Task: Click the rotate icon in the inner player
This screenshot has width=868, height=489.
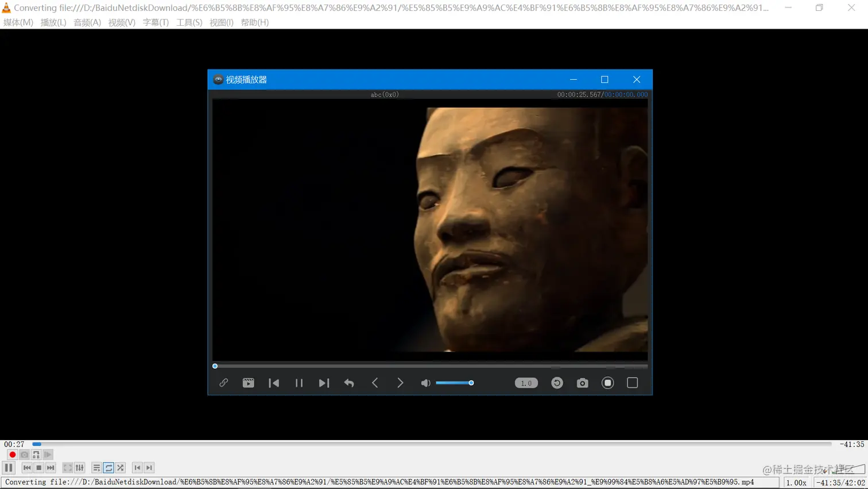Action: [557, 383]
